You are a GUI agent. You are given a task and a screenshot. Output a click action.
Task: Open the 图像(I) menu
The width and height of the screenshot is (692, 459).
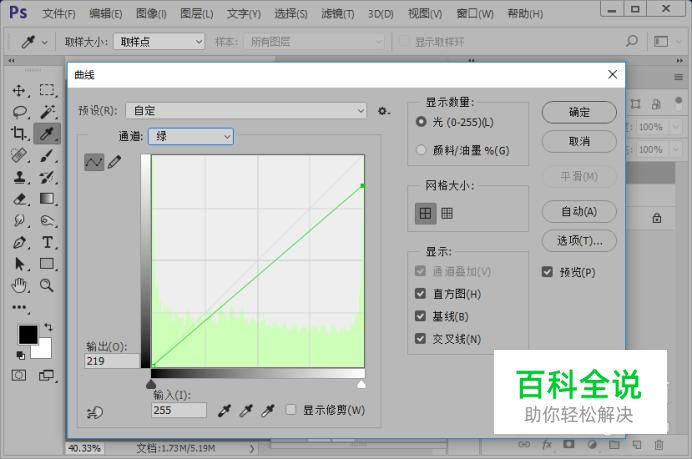151,14
